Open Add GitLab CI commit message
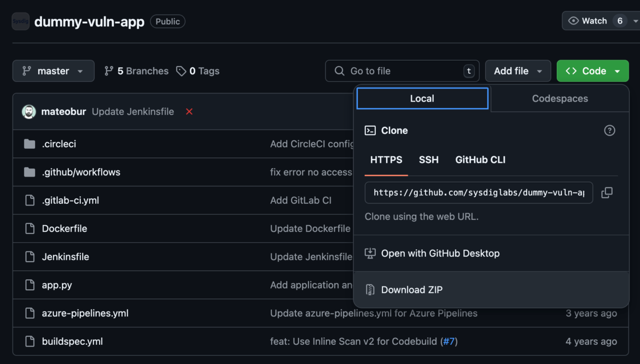The width and height of the screenshot is (640, 364). 301,200
